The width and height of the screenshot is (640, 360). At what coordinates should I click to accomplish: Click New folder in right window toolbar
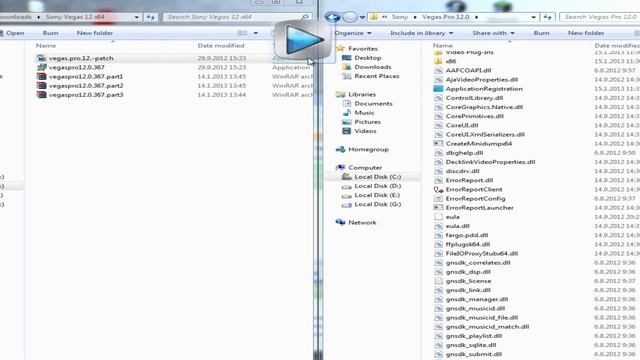[586, 33]
